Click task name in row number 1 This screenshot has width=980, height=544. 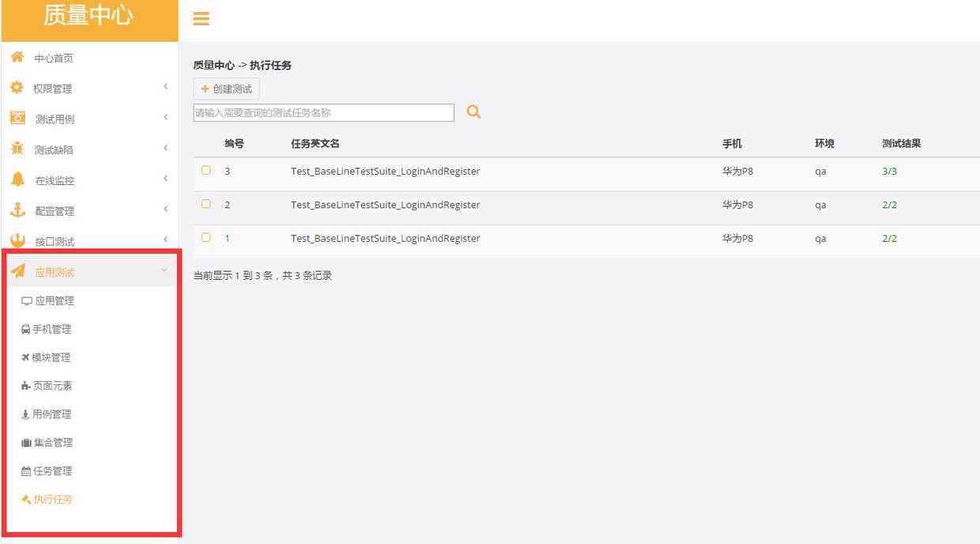click(x=386, y=238)
